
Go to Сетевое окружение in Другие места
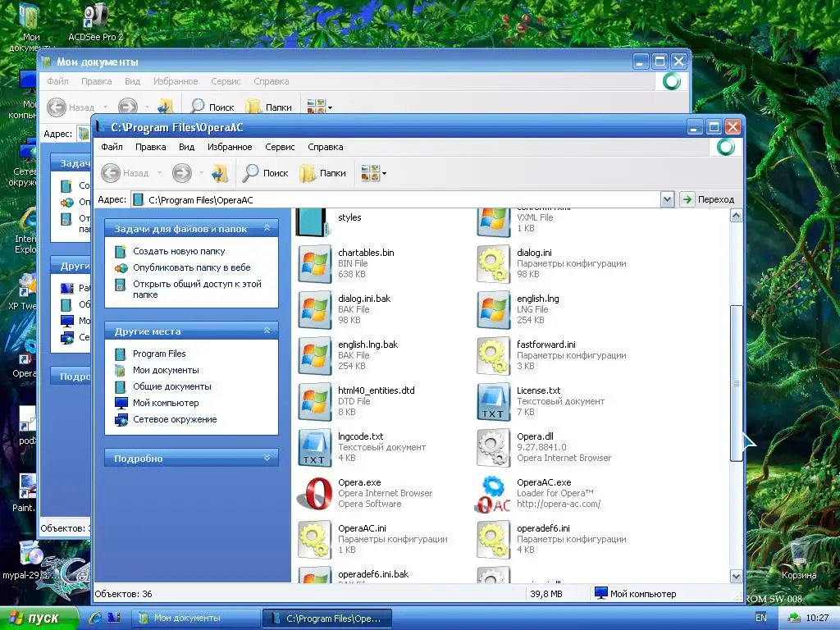tap(175, 419)
